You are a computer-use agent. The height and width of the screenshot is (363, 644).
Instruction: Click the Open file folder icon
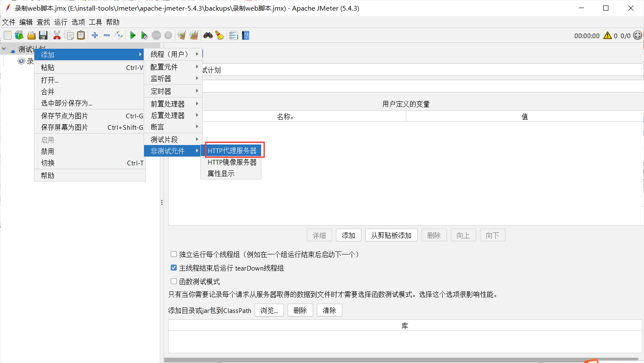[x=31, y=36]
